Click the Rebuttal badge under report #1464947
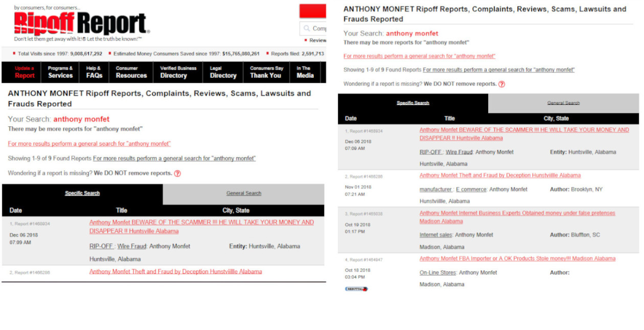The width and height of the screenshot is (644, 330). (x=356, y=289)
